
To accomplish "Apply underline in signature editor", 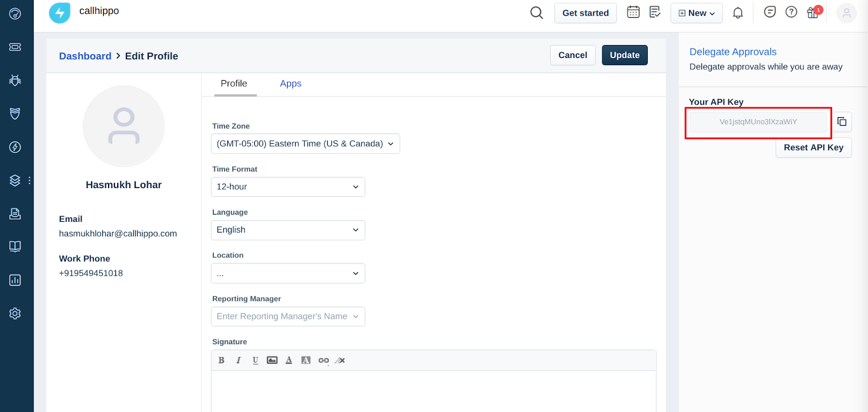I will click(255, 360).
